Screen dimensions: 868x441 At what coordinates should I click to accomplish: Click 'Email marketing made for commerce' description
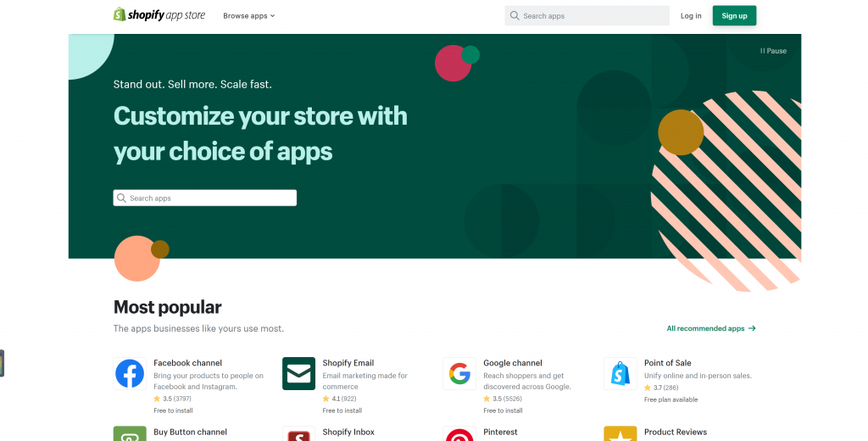(x=364, y=381)
